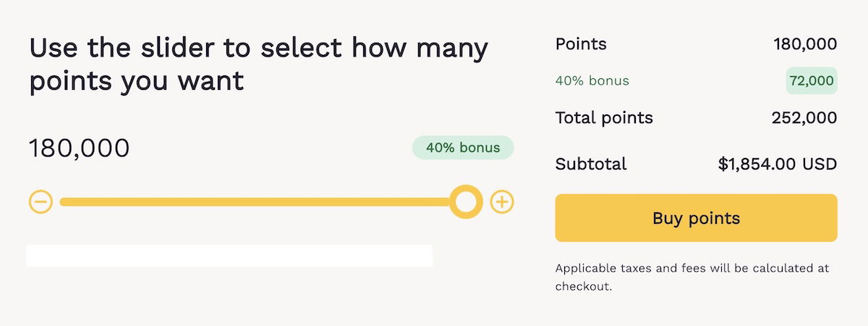Click the 40% bonus label in the summary
The height and width of the screenshot is (326, 868).
coord(592,81)
